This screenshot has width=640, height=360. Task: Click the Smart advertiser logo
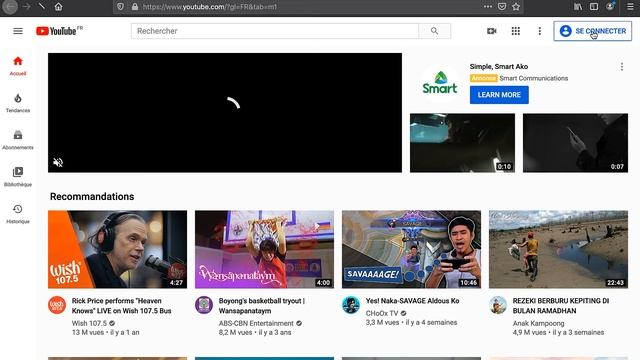pos(440,82)
